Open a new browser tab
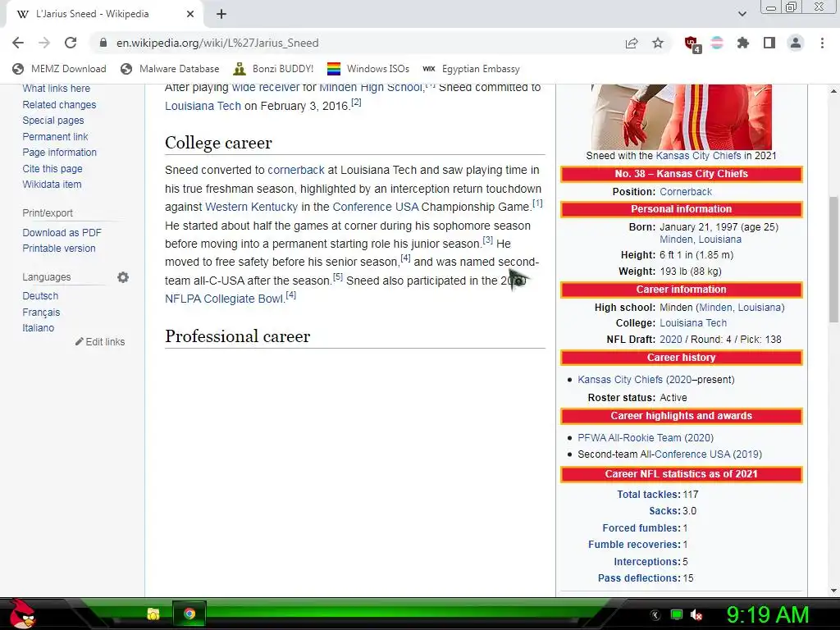This screenshot has height=630, width=840. tap(221, 14)
